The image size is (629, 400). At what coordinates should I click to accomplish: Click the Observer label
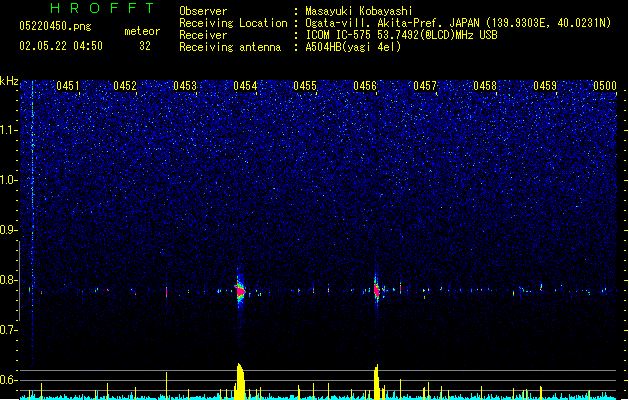tap(203, 11)
